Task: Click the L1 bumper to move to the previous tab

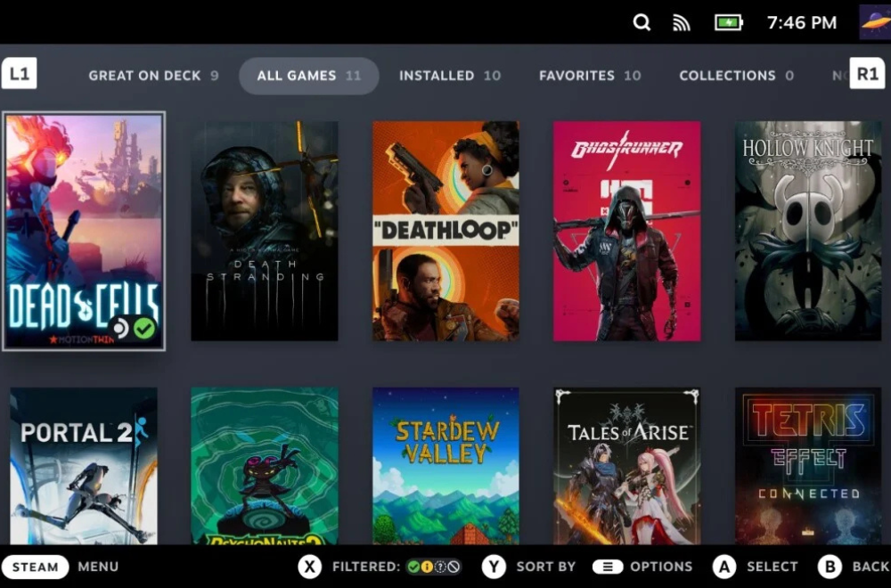Action: 20,73
